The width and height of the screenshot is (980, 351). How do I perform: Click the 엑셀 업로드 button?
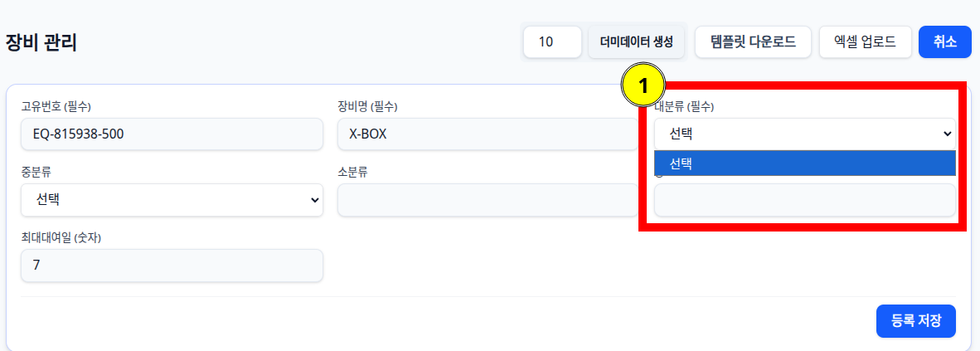865,42
